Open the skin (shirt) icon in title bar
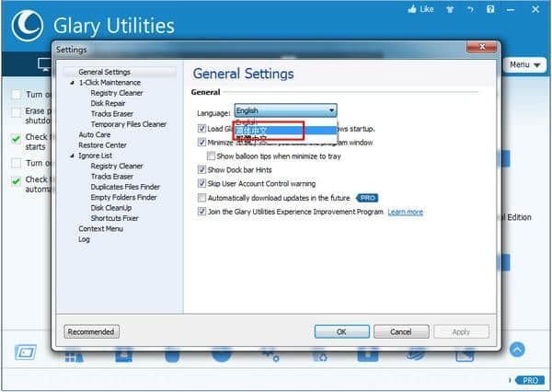The width and height of the screenshot is (552, 392). pyautogui.click(x=447, y=11)
